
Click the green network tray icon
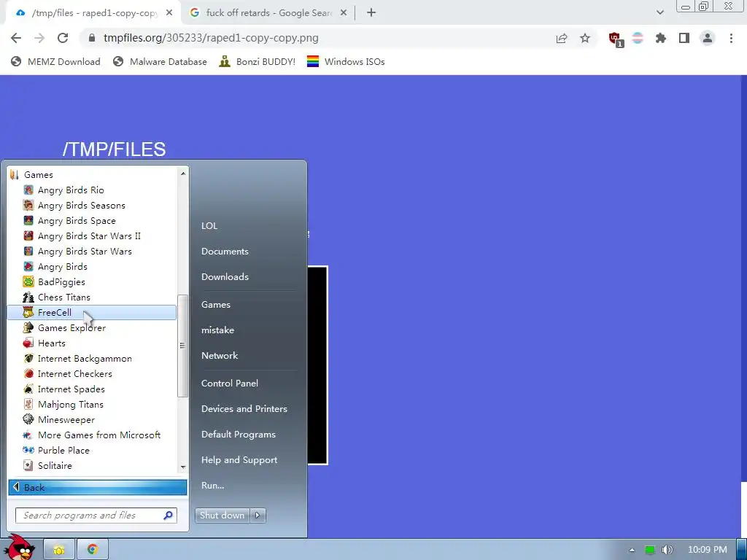650,550
